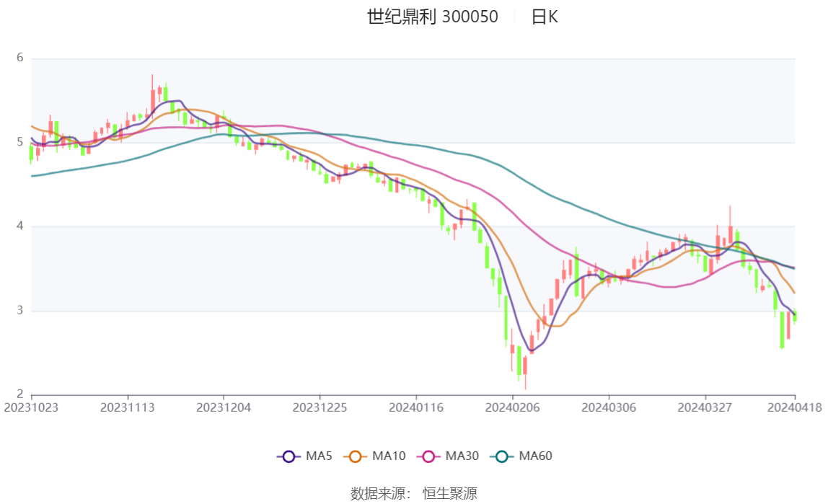Screen dimensions: 828x504
Task: Select the 20231204 date axis label
Action: [224, 408]
